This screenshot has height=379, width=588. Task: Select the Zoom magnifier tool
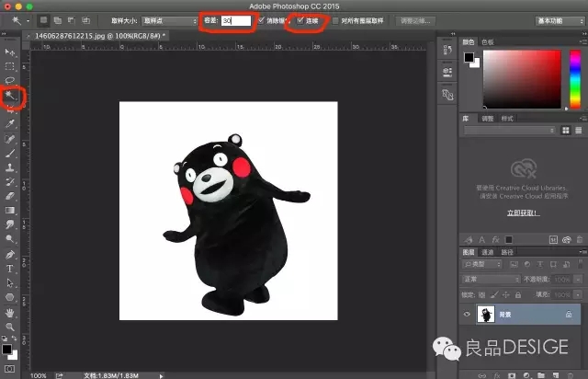(11, 327)
